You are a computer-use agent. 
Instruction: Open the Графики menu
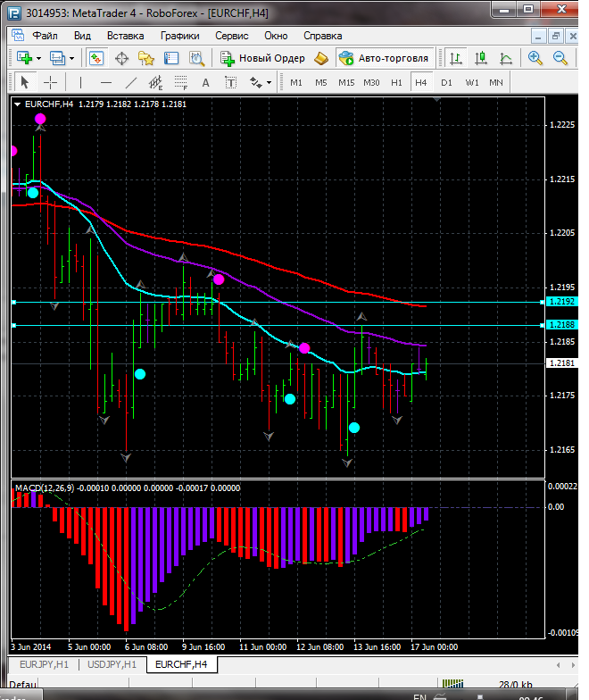tap(179, 36)
